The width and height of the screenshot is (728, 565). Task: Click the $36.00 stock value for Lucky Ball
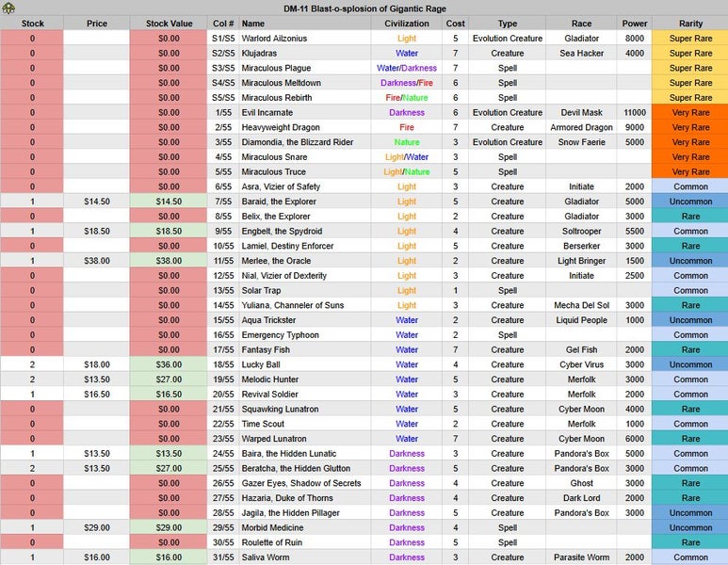(169, 364)
